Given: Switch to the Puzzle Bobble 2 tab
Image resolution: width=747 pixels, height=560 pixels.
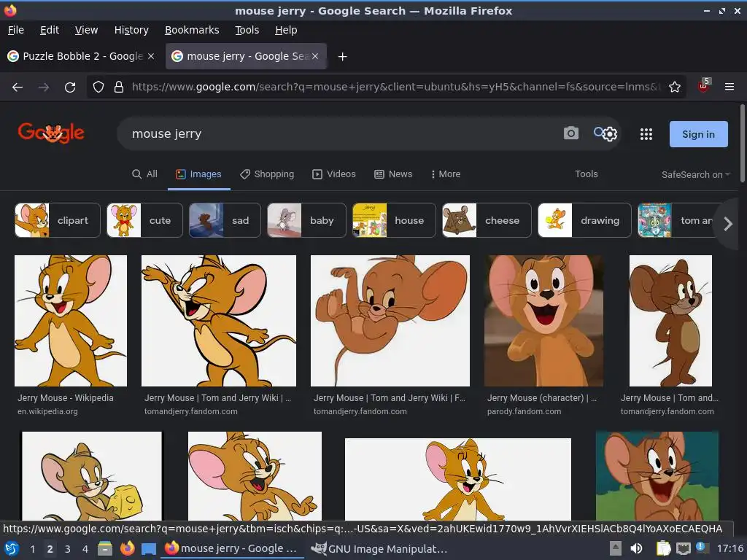Looking at the screenshot, I should [x=82, y=56].
